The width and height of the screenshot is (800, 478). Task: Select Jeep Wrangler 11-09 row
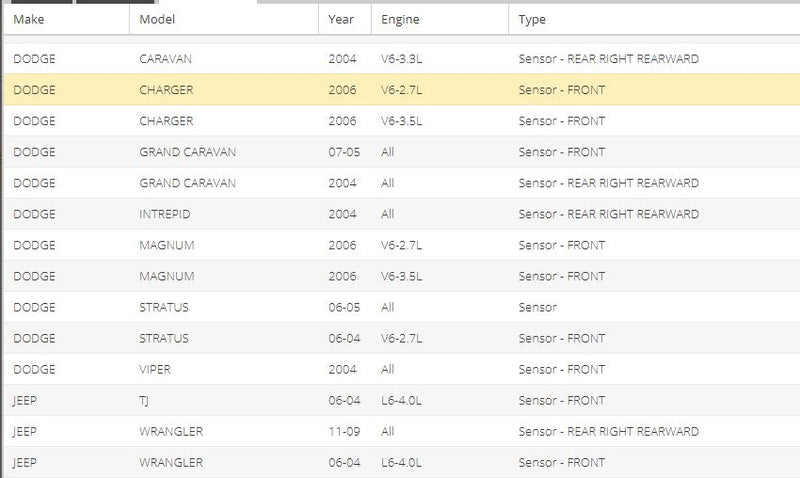(402, 432)
